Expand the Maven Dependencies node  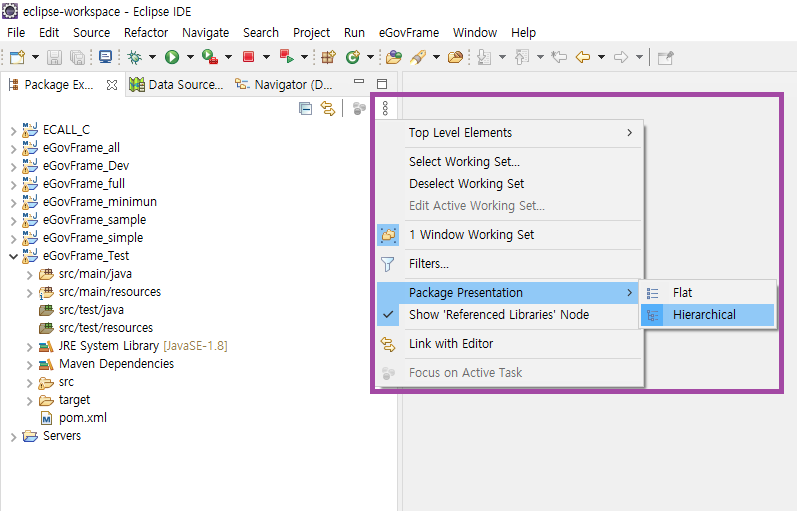point(29,365)
